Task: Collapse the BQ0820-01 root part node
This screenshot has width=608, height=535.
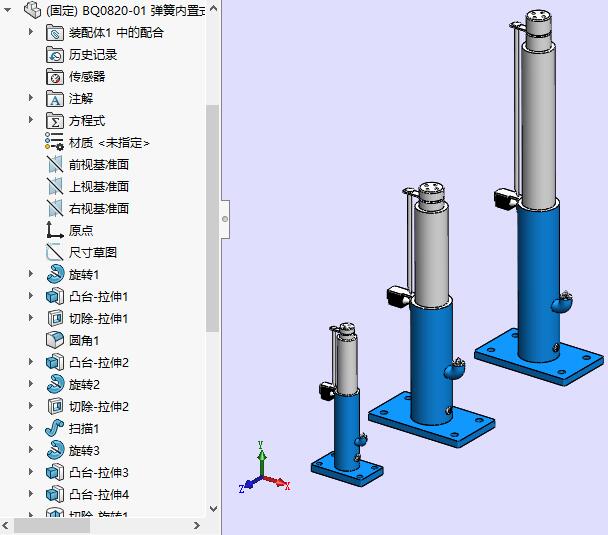Action: (x=8, y=10)
